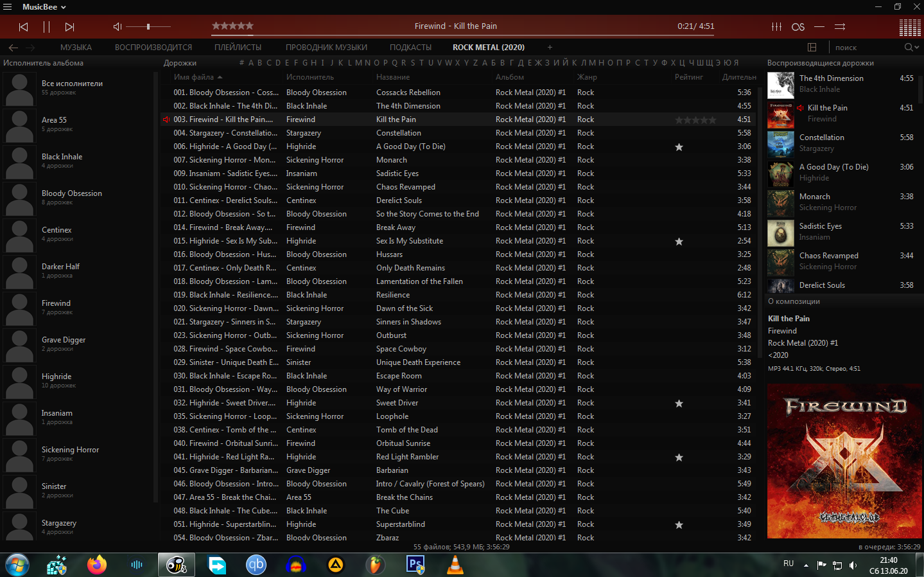Mute the player volume speaker

pos(118,27)
